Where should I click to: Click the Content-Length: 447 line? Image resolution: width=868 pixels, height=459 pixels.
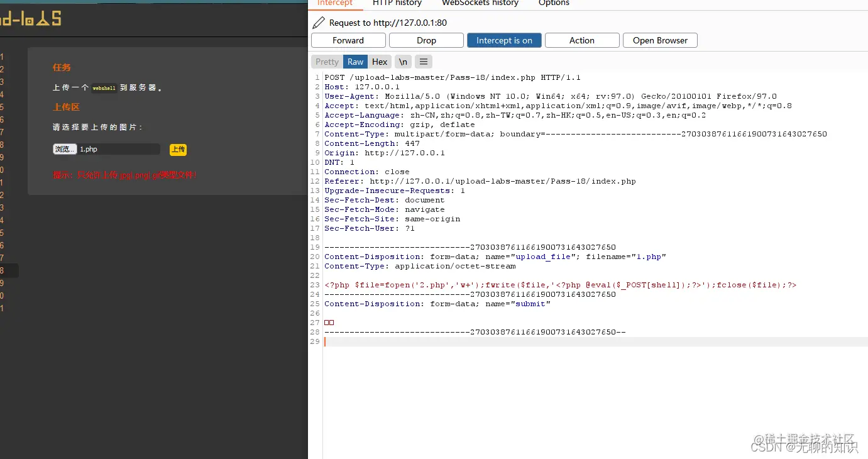click(372, 143)
